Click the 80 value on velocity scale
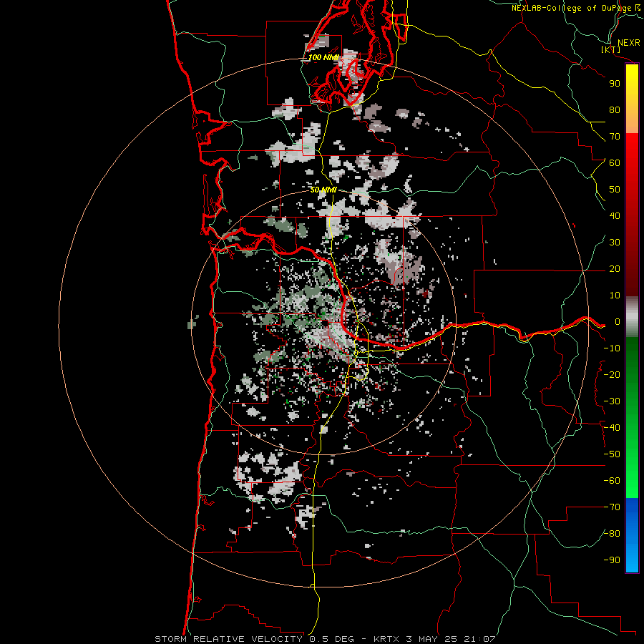644x644 pixels. pyautogui.click(x=615, y=110)
